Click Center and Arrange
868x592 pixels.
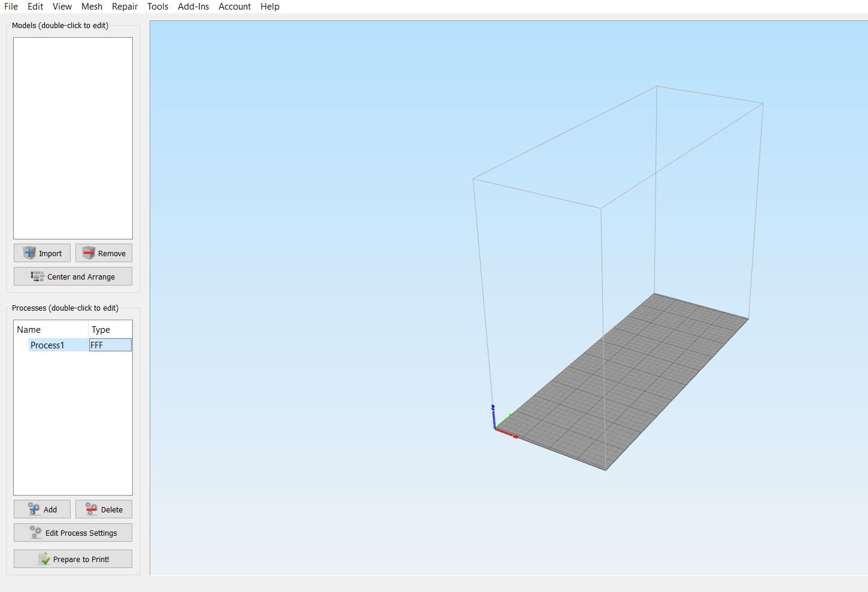coord(73,277)
